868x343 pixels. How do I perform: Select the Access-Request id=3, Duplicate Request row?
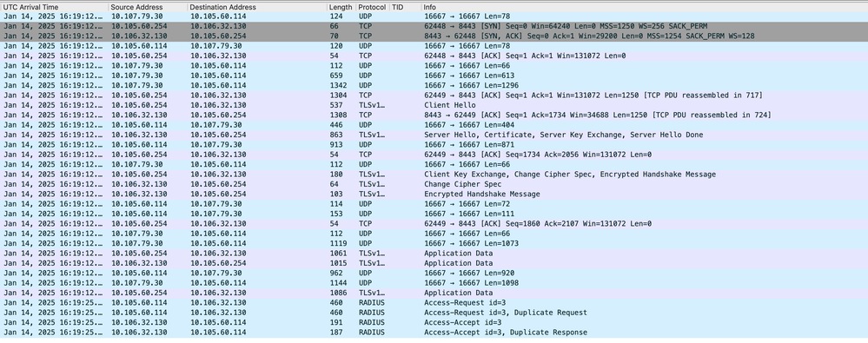pyautogui.click(x=434, y=313)
